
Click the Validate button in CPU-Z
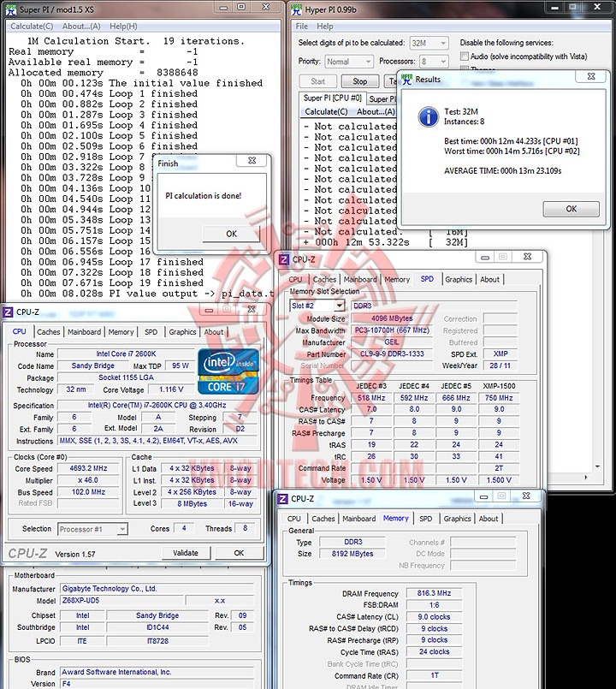(x=186, y=553)
